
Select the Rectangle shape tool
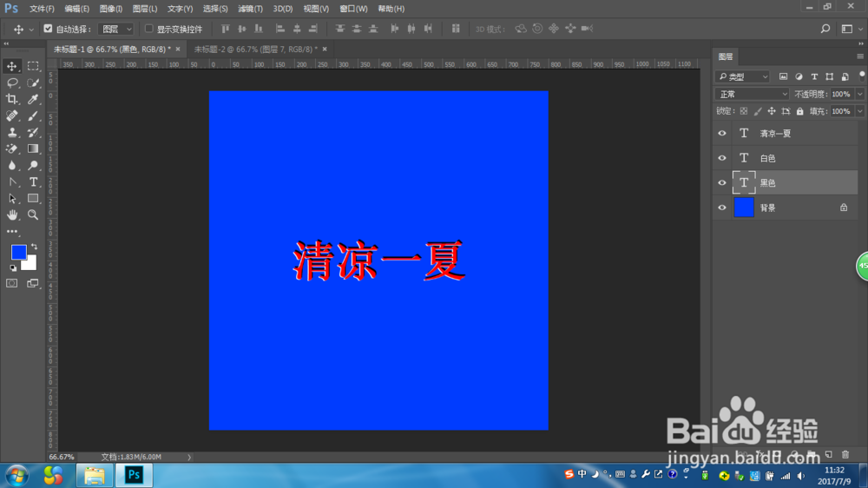33,198
